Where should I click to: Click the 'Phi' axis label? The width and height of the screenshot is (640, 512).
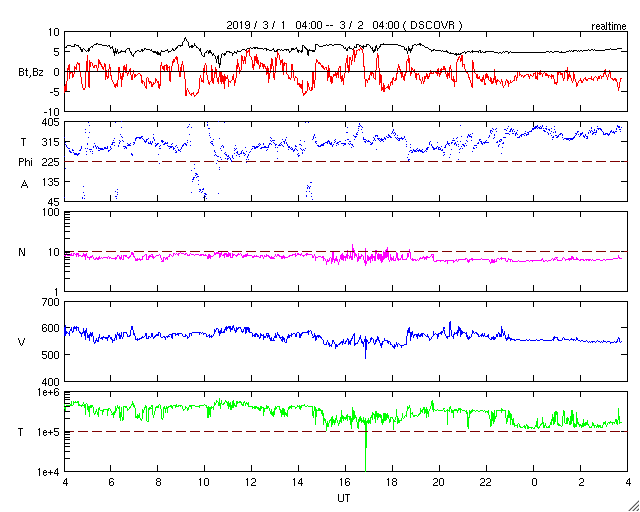(25, 163)
